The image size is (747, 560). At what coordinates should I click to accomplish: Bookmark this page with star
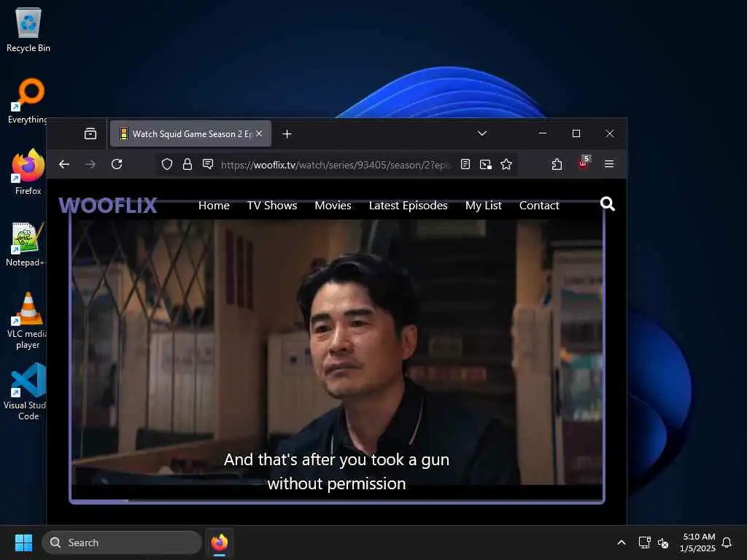point(506,164)
